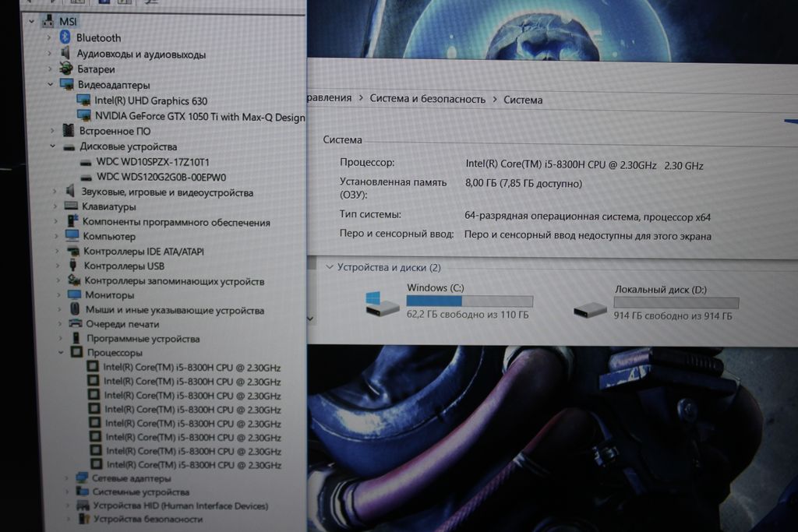Click the Windows (C:) drive icon
798x532 pixels.
[383, 304]
